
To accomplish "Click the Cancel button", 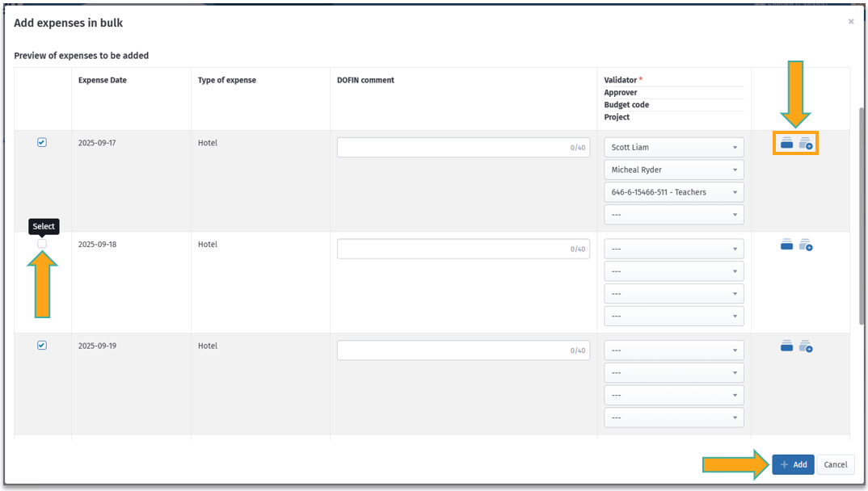I will pos(836,464).
